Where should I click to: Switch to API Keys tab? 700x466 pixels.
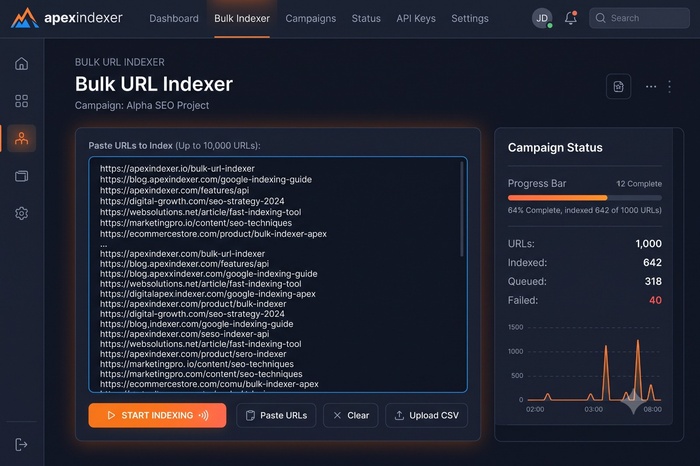[x=416, y=18]
